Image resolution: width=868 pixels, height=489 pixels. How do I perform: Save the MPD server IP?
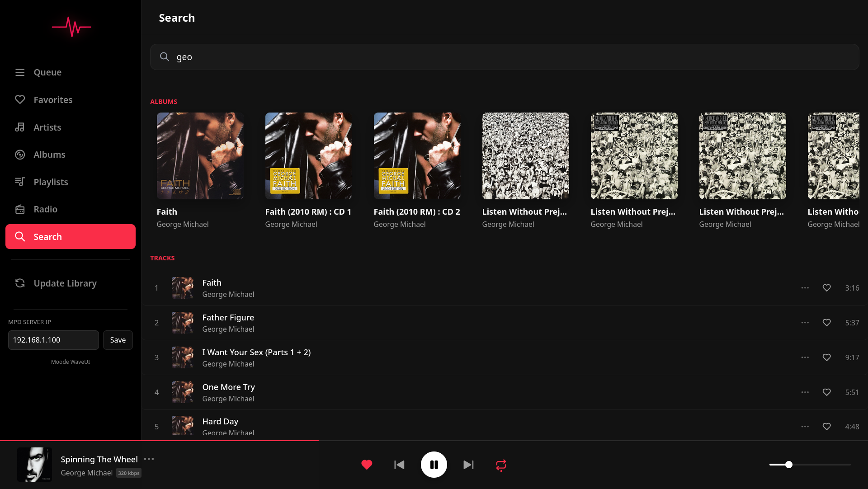[x=118, y=340]
